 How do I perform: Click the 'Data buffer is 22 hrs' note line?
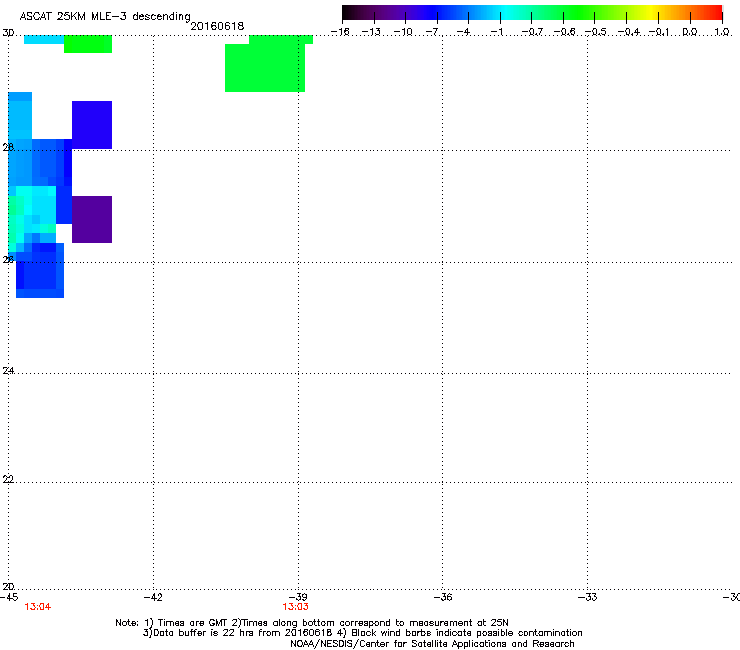(x=362, y=633)
